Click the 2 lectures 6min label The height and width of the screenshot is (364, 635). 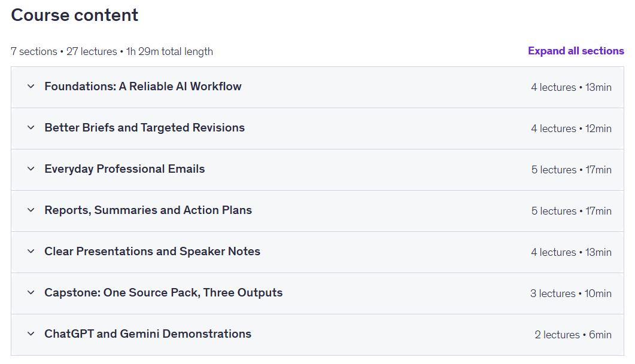[x=573, y=335]
